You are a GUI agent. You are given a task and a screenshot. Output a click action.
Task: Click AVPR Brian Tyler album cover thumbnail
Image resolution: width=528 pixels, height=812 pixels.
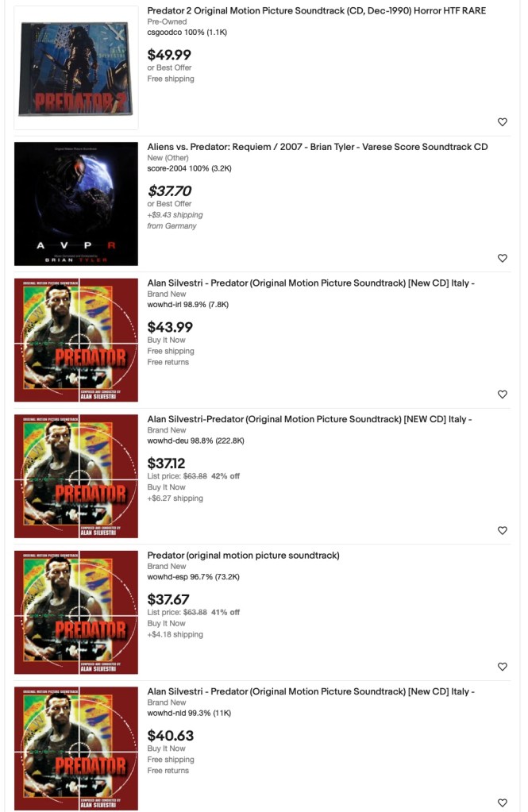pos(76,204)
